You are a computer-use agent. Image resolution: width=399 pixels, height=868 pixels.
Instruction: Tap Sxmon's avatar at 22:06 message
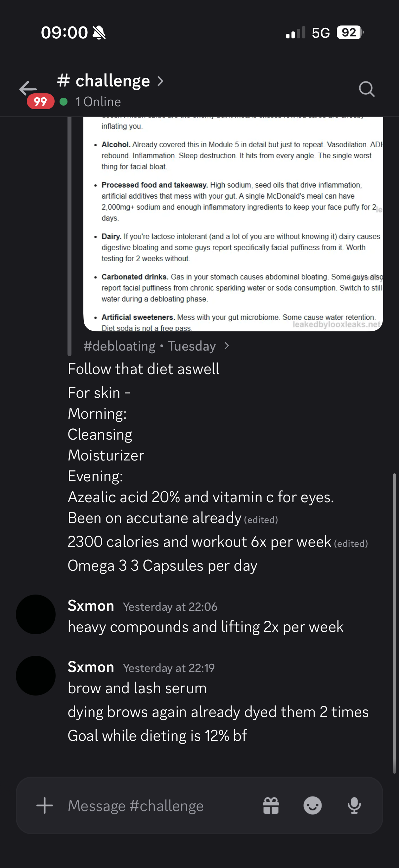tap(36, 614)
